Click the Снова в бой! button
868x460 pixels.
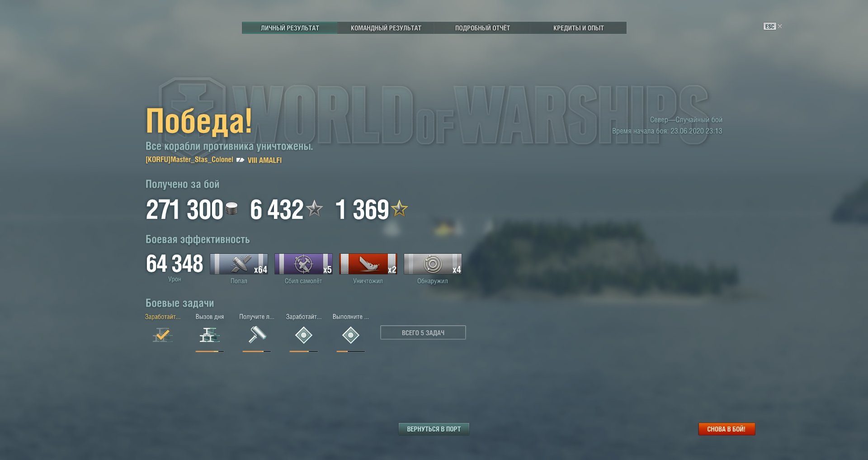click(726, 429)
